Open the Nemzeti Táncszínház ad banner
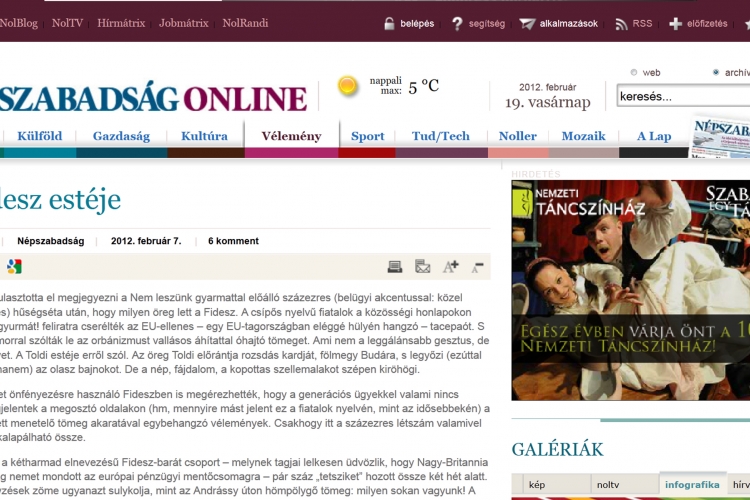750x500 pixels. tap(630, 290)
